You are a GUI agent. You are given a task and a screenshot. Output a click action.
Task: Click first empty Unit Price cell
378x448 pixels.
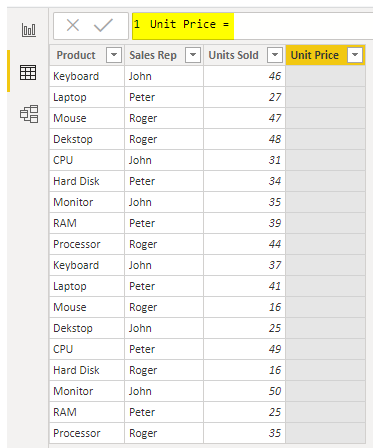[325, 76]
